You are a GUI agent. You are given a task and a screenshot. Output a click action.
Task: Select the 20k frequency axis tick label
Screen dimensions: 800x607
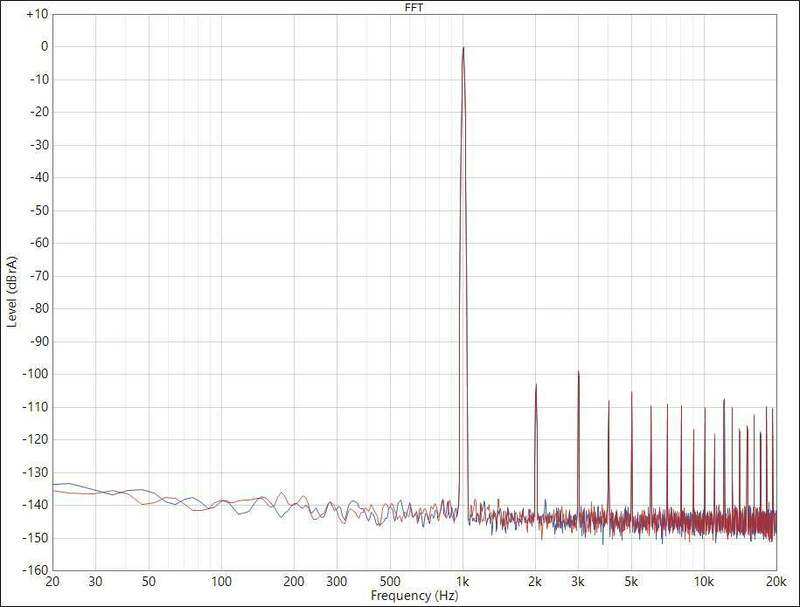775,582
